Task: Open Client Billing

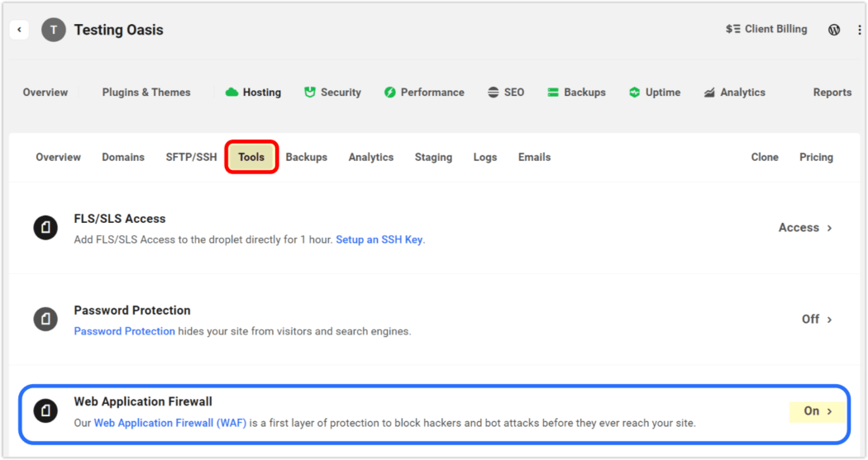Action: (766, 29)
